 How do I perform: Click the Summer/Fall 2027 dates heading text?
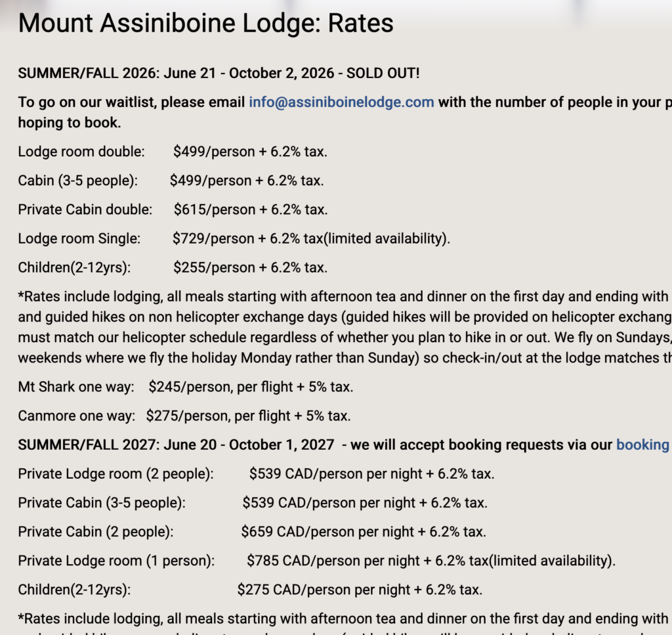(176, 445)
